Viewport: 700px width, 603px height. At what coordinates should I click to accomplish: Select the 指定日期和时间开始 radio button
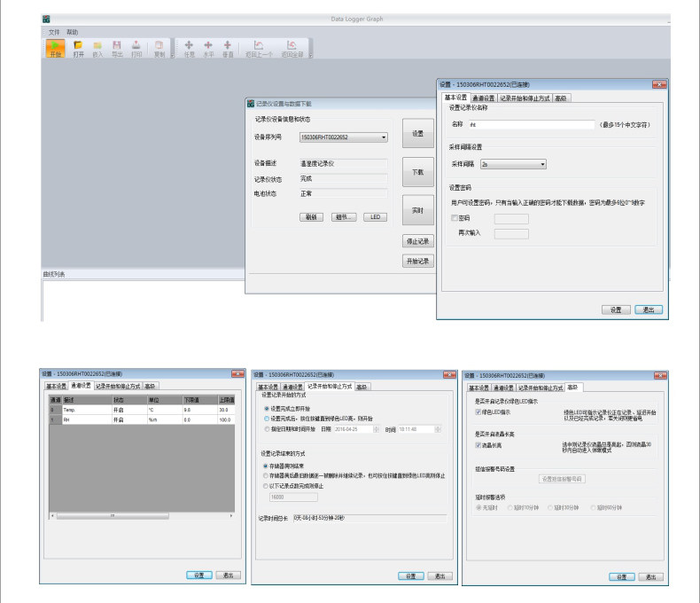click(267, 429)
